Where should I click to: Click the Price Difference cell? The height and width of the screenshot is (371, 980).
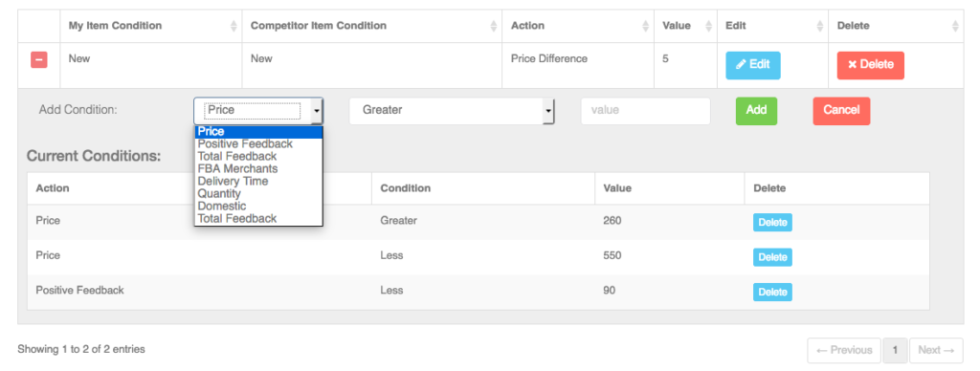(578, 65)
